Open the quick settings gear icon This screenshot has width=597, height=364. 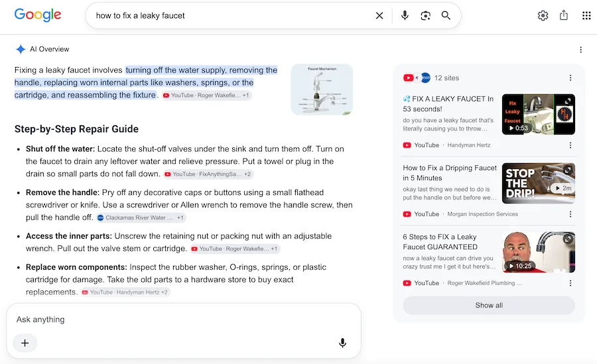[543, 16]
